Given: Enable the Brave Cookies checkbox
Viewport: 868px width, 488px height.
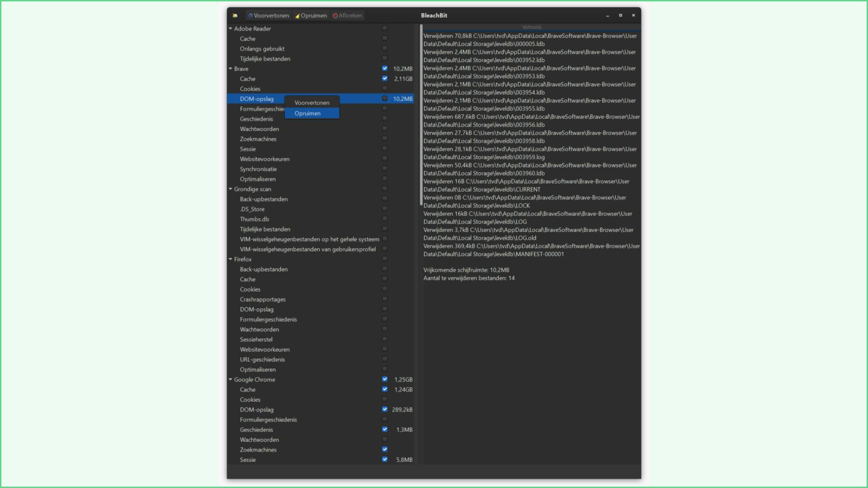Looking at the screenshot, I should [385, 89].
